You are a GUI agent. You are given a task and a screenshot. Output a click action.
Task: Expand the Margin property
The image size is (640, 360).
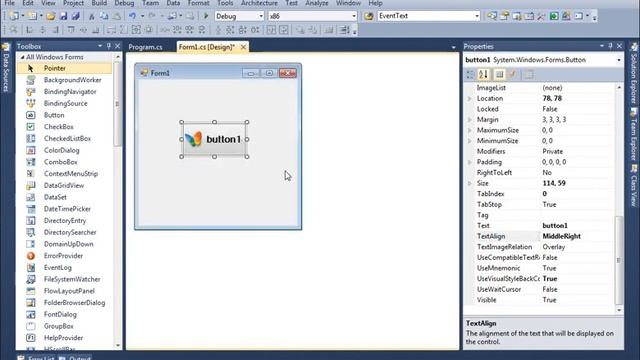point(469,120)
